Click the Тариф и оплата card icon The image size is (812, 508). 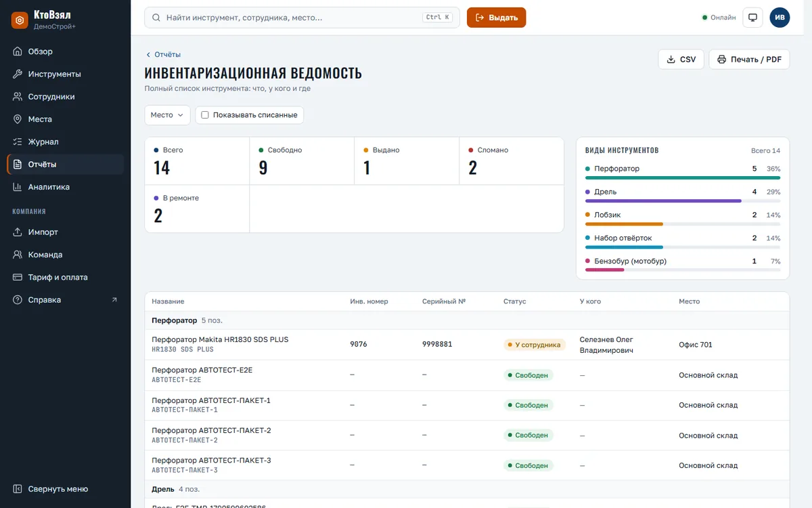(x=18, y=277)
